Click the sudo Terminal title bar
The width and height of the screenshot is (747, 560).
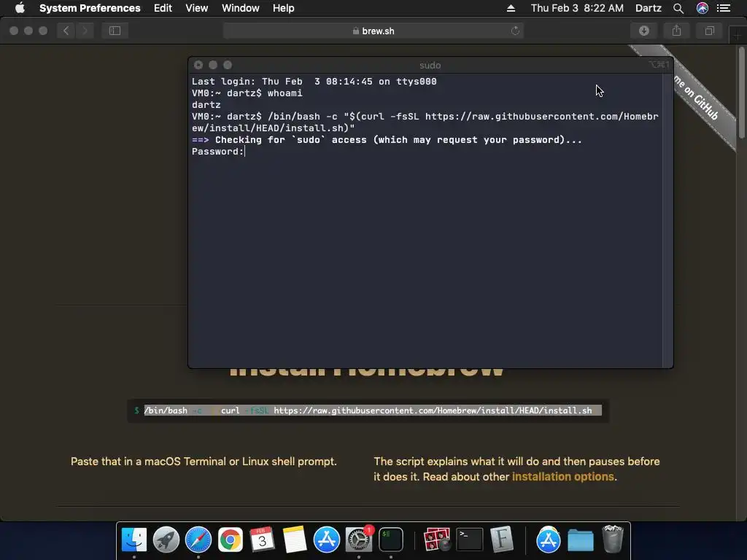pyautogui.click(x=430, y=65)
